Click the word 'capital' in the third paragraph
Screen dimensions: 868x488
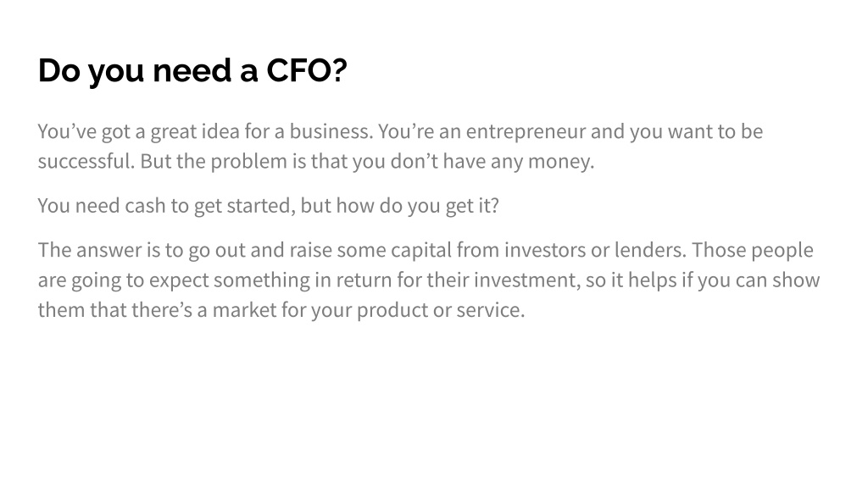coord(421,250)
